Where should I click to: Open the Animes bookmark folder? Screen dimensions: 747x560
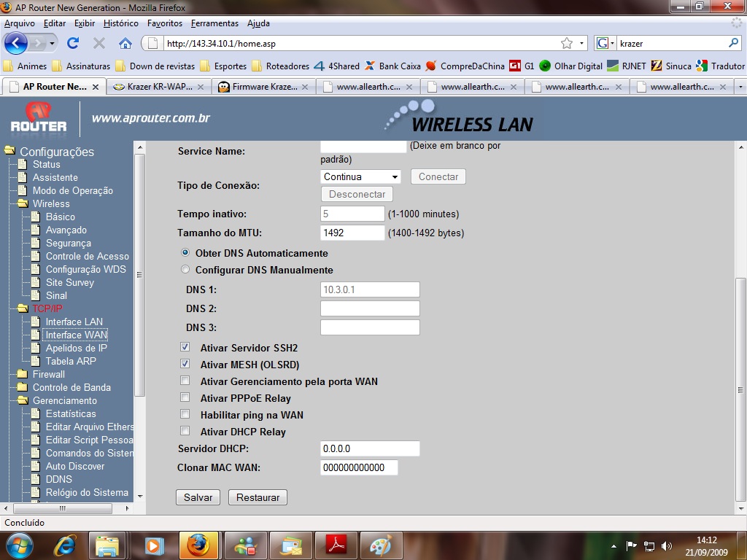(x=25, y=66)
